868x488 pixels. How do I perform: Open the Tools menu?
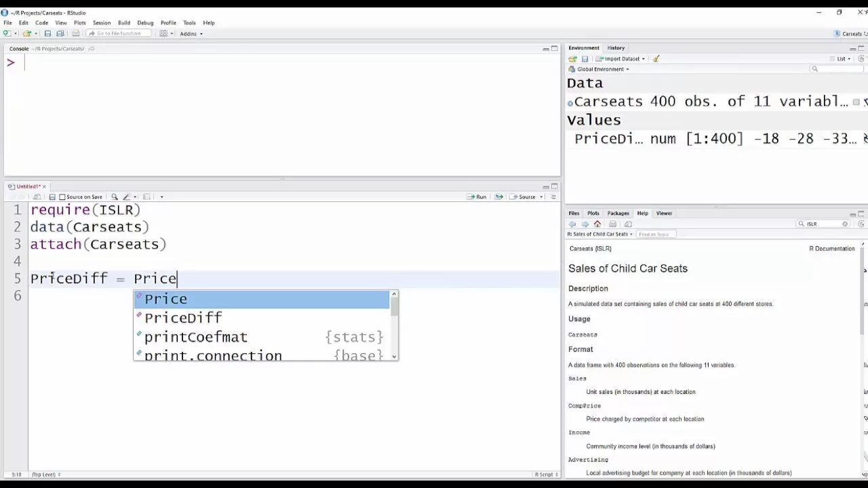(189, 22)
